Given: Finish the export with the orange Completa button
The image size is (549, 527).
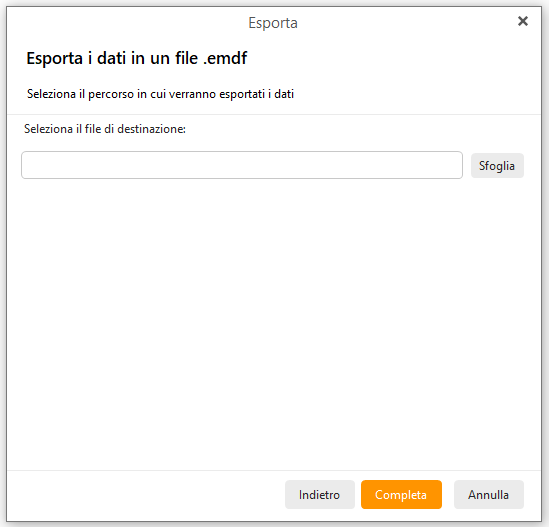Looking at the screenshot, I should tap(401, 494).
